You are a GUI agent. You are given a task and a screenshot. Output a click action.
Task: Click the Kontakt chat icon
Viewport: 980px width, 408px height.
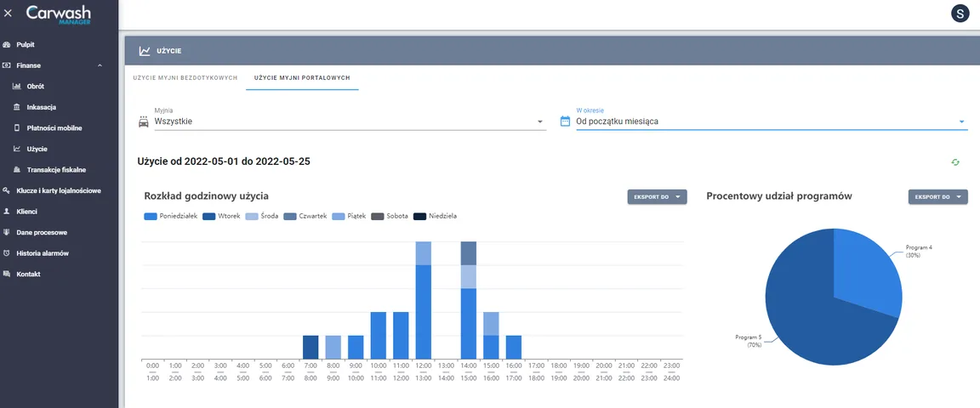click(6, 275)
